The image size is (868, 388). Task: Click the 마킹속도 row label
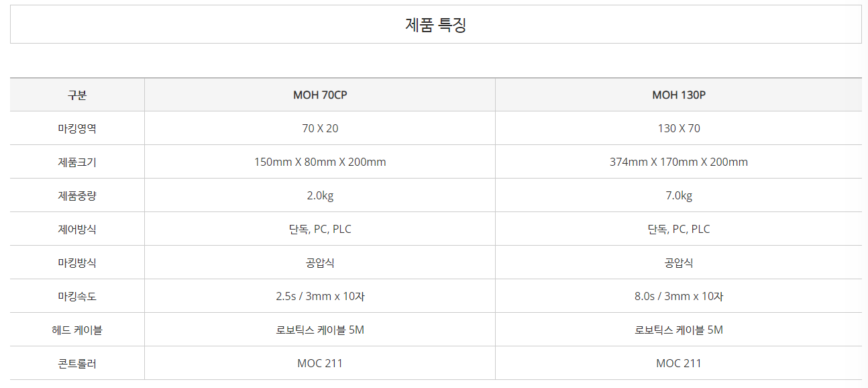click(x=77, y=297)
